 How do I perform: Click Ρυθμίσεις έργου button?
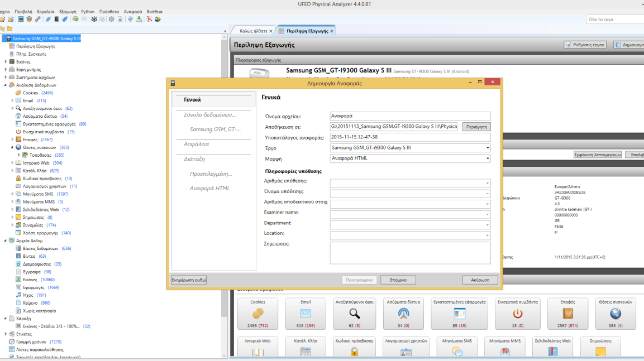(585, 45)
